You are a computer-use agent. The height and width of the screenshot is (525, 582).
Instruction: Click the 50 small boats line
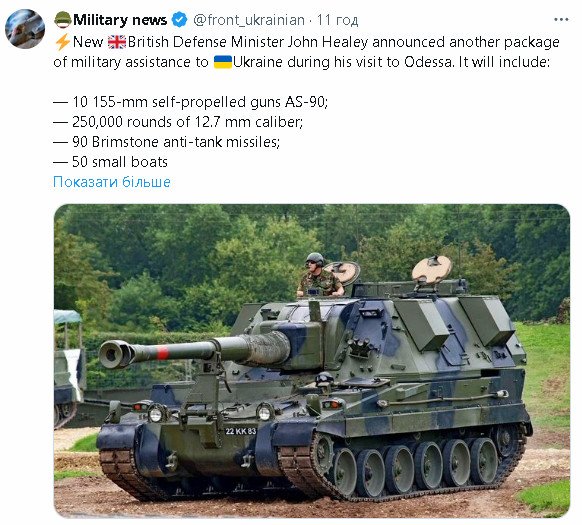pos(110,162)
